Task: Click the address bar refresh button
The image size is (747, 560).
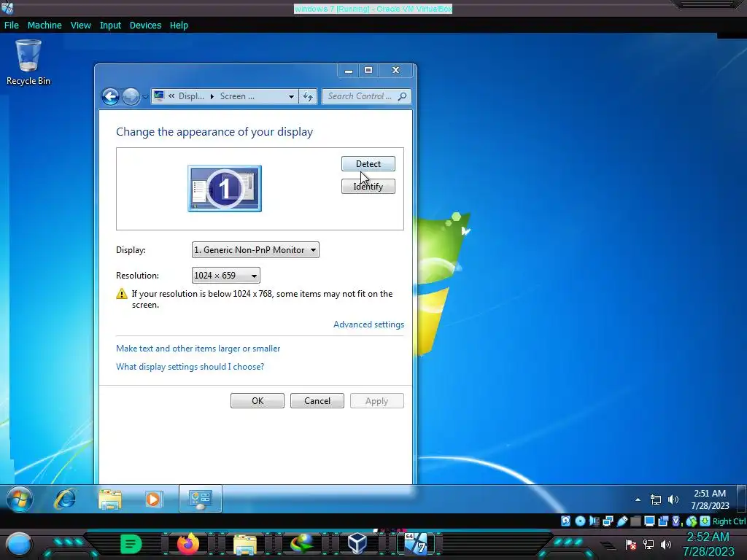Action: (x=308, y=96)
